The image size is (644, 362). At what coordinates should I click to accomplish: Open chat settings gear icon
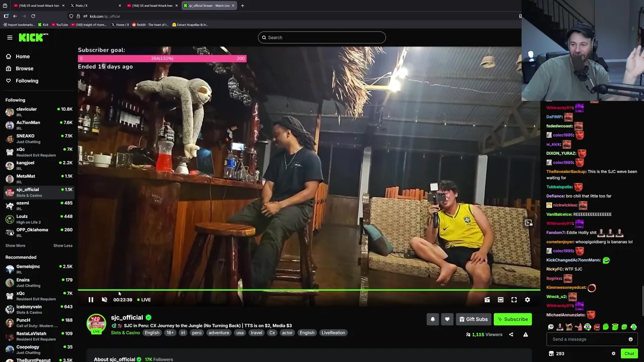click(x=613, y=353)
